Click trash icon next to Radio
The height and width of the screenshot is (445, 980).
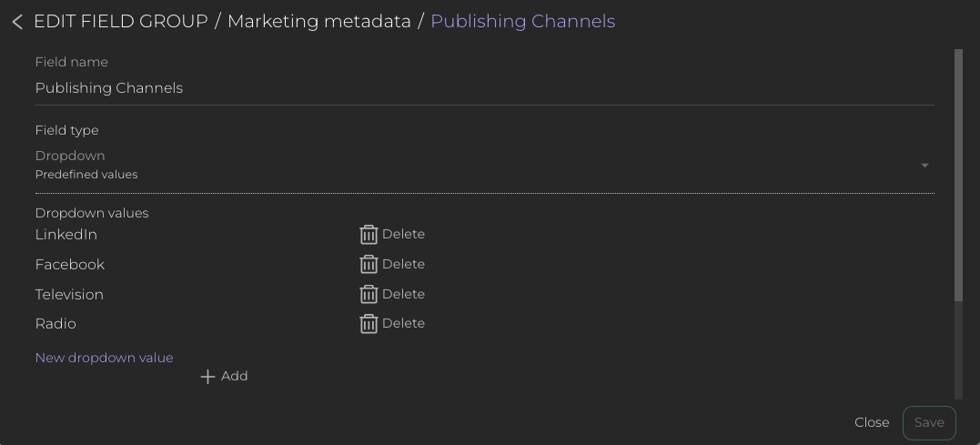pos(369,324)
